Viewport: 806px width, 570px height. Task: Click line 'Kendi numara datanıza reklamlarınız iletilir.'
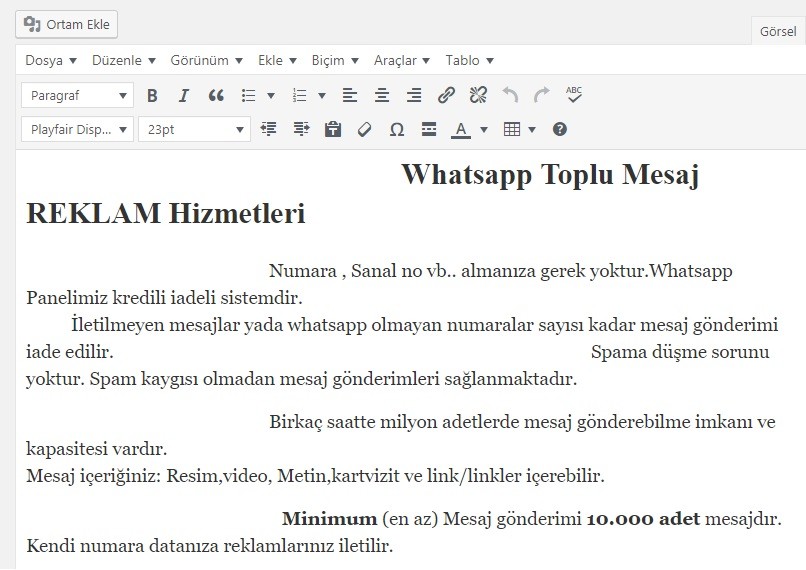coord(210,545)
